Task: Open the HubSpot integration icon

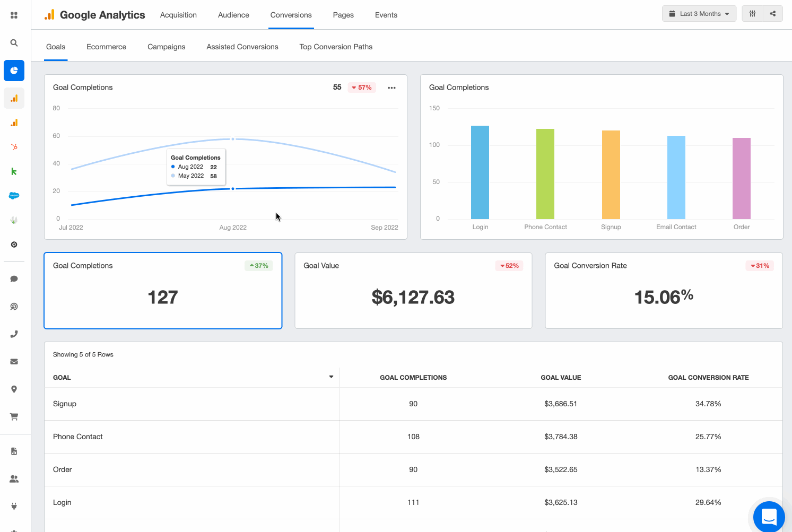Action: (14, 147)
